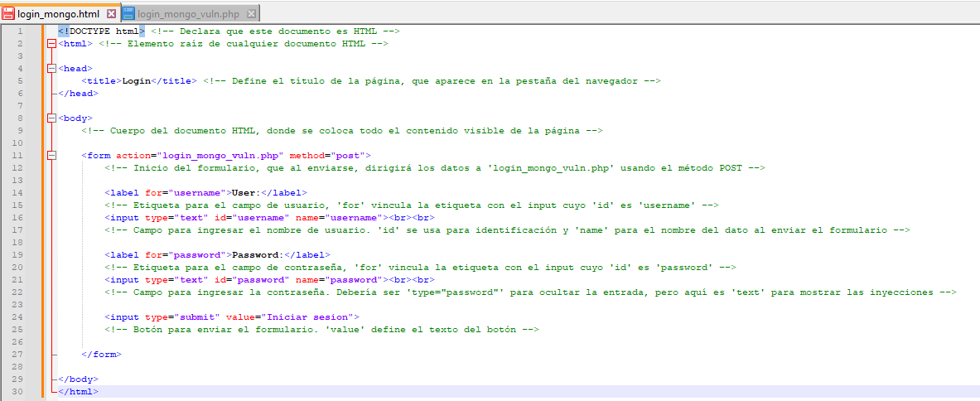The height and width of the screenshot is (401, 980).
Task: Collapse the <html> fold marker on line 2
Action: point(51,44)
